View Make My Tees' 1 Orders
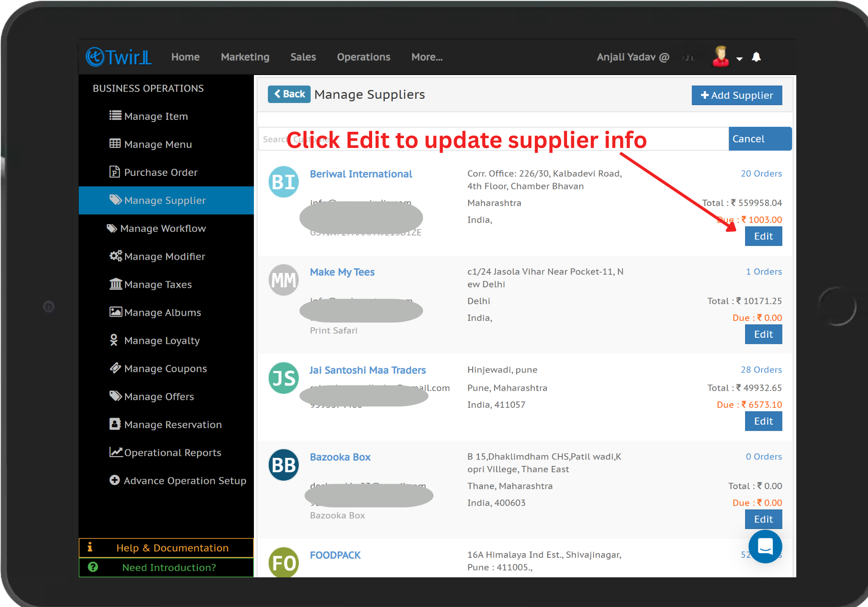Screen dimensions: 868x607 click(x=764, y=271)
